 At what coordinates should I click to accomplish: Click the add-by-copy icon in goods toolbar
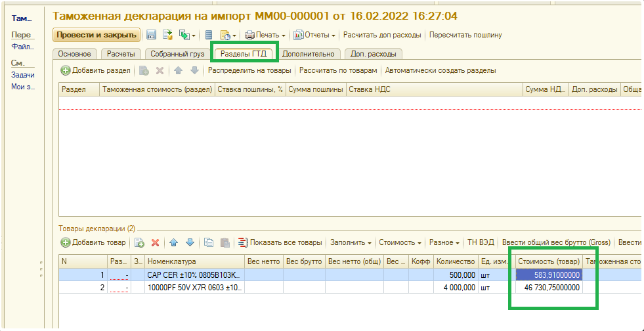(x=139, y=242)
